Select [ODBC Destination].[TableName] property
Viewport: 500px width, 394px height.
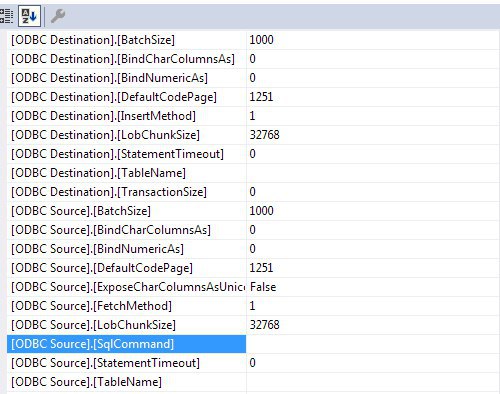click(127, 173)
